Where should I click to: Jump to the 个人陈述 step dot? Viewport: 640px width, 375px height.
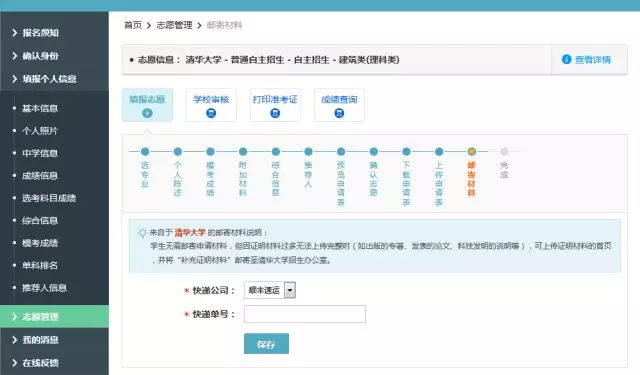coord(178,152)
